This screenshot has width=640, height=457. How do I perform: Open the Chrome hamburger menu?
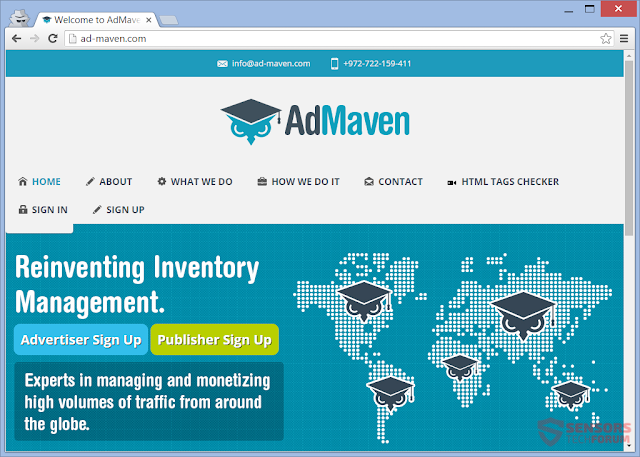[x=624, y=38]
